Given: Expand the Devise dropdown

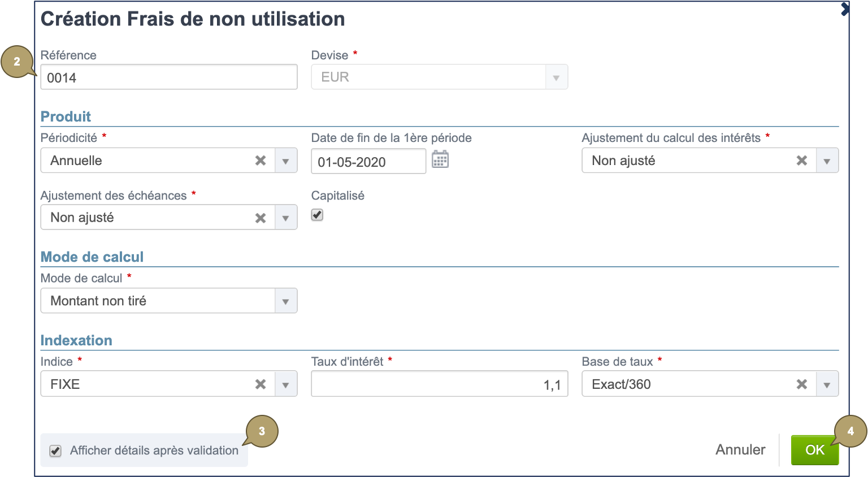Looking at the screenshot, I should [x=556, y=77].
